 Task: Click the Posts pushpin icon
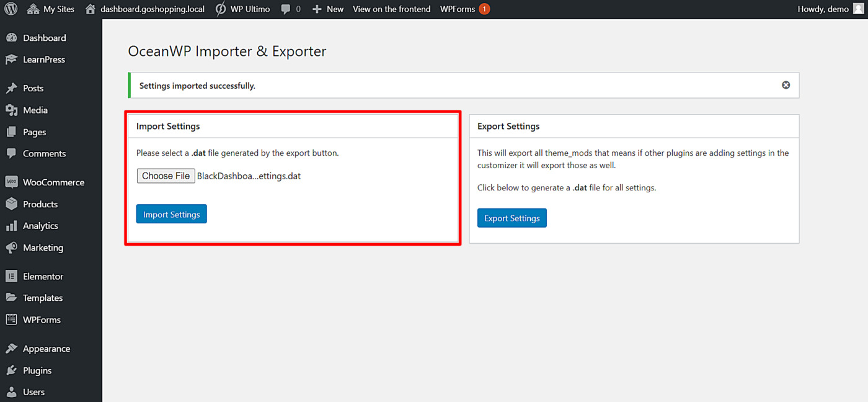tap(11, 88)
